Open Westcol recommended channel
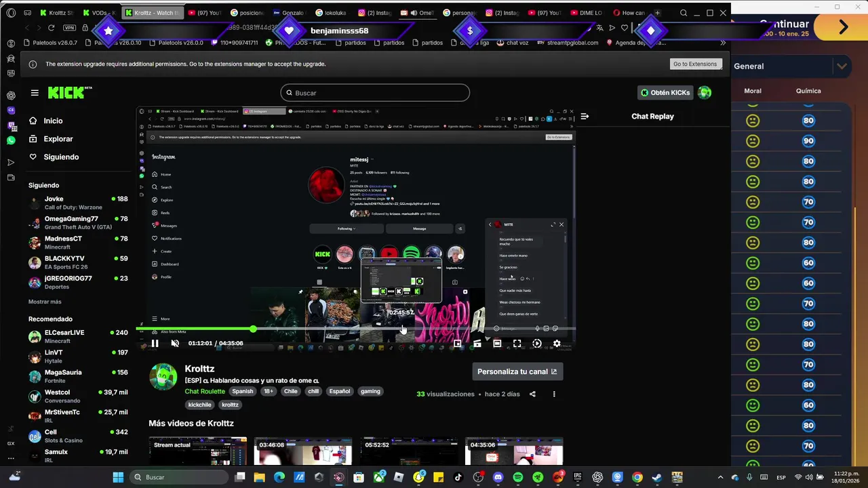This screenshot has height=488, width=868. (x=78, y=396)
